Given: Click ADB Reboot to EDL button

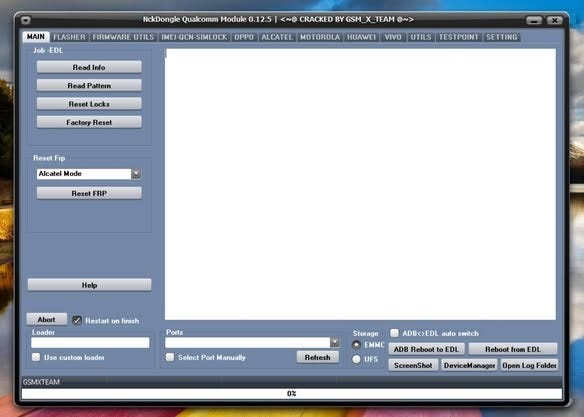Looking at the screenshot, I should click(x=426, y=349).
